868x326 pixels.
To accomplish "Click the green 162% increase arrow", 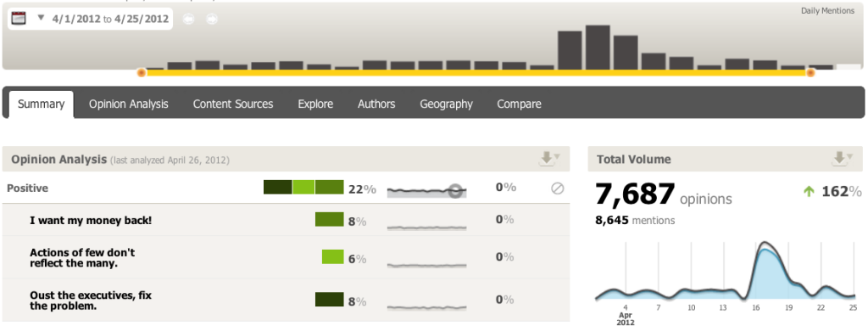I will tap(809, 192).
